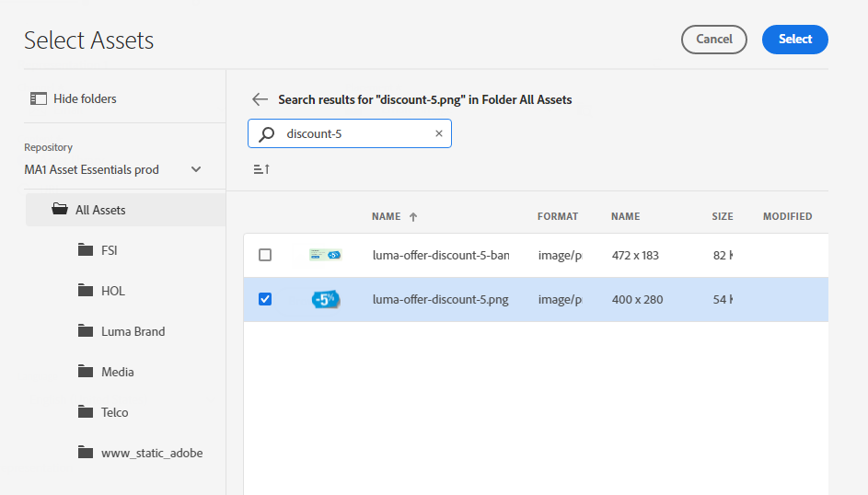
Task: Click the HOL folder icon
Action: click(86, 291)
